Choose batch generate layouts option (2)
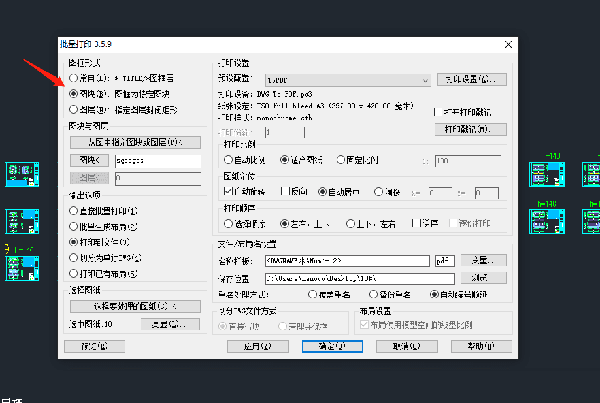The image size is (600, 403). click(73, 227)
